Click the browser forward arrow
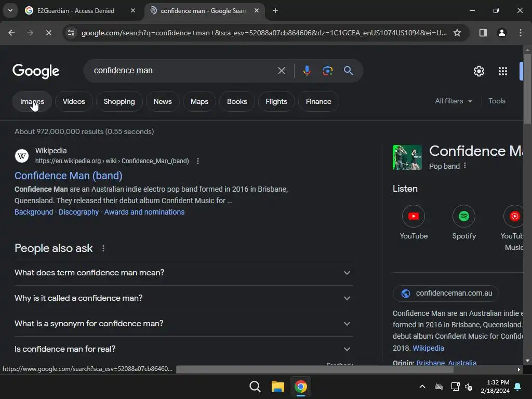 pos(30,33)
